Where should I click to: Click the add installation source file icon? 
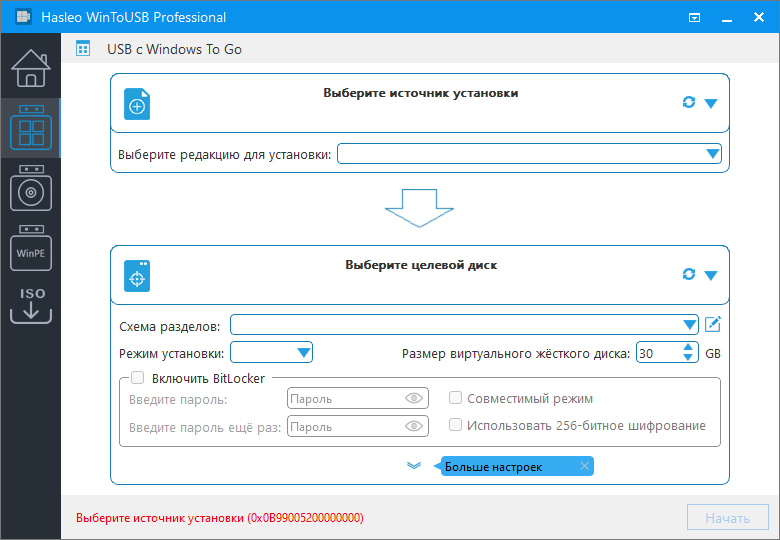(137, 104)
